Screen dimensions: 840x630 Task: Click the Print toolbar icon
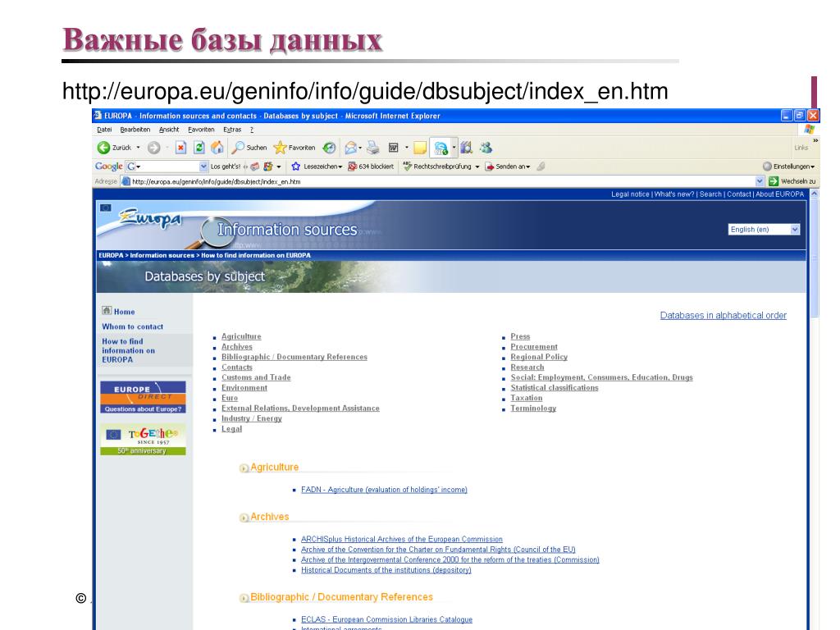click(x=373, y=148)
